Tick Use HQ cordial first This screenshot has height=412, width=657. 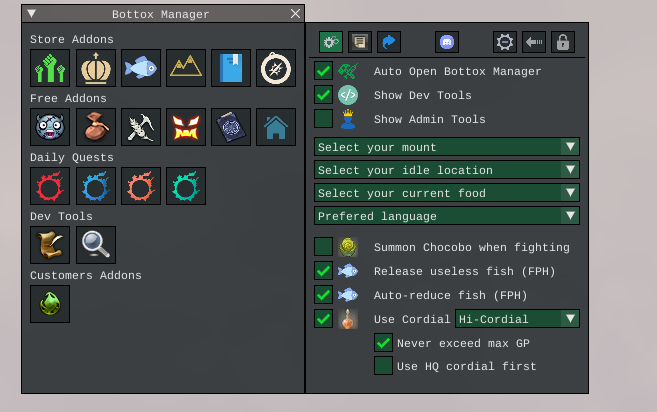click(384, 366)
